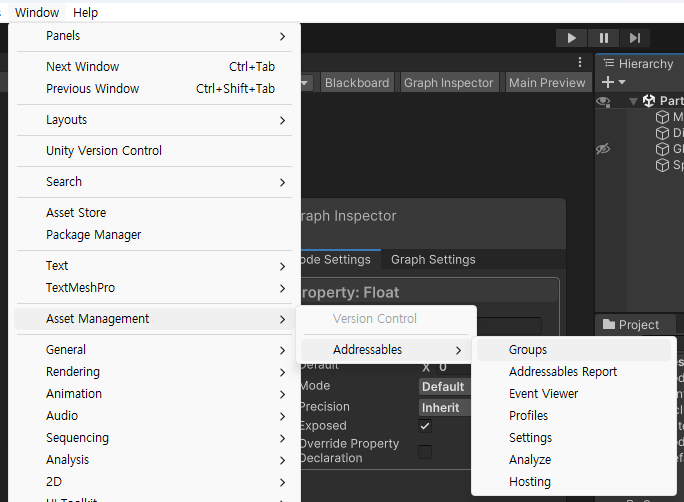The image size is (684, 502).
Task: Toggle the Main Preview button
Action: pos(547,82)
